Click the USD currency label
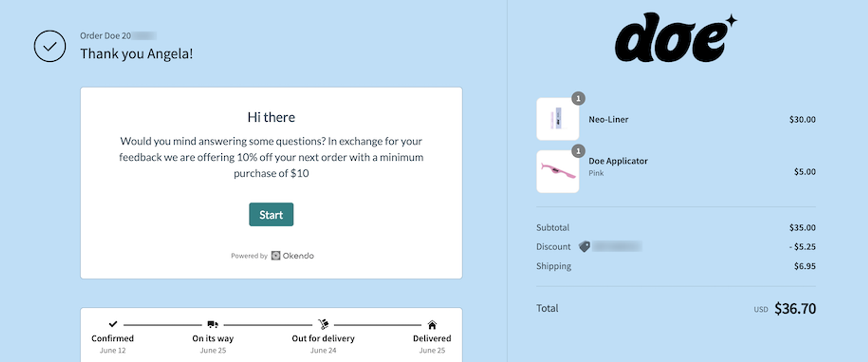 coord(761,309)
